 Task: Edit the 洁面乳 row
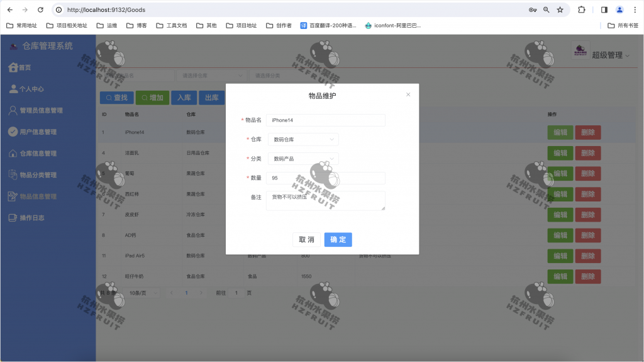tap(560, 153)
